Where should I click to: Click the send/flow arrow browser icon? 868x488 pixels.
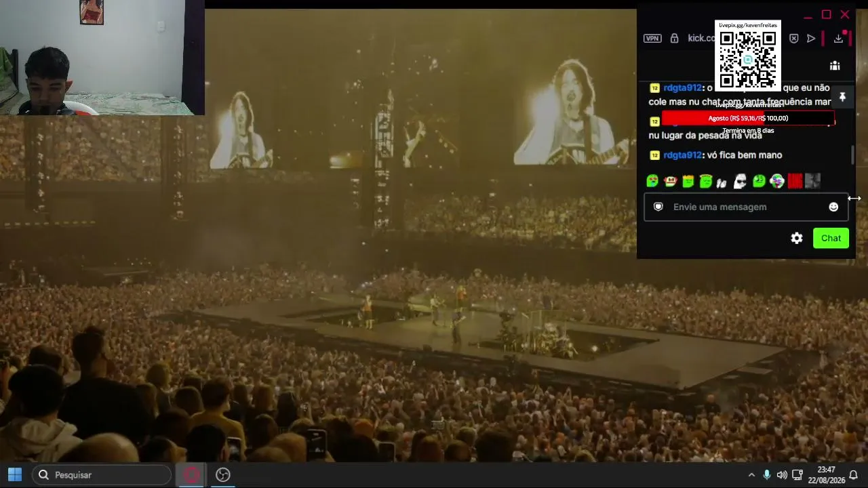coord(811,39)
